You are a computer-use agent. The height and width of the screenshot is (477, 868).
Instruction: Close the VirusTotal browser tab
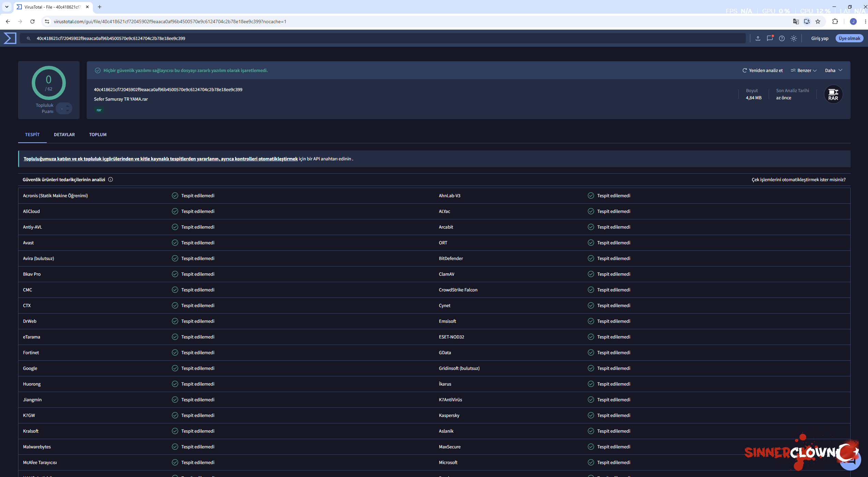click(x=87, y=7)
